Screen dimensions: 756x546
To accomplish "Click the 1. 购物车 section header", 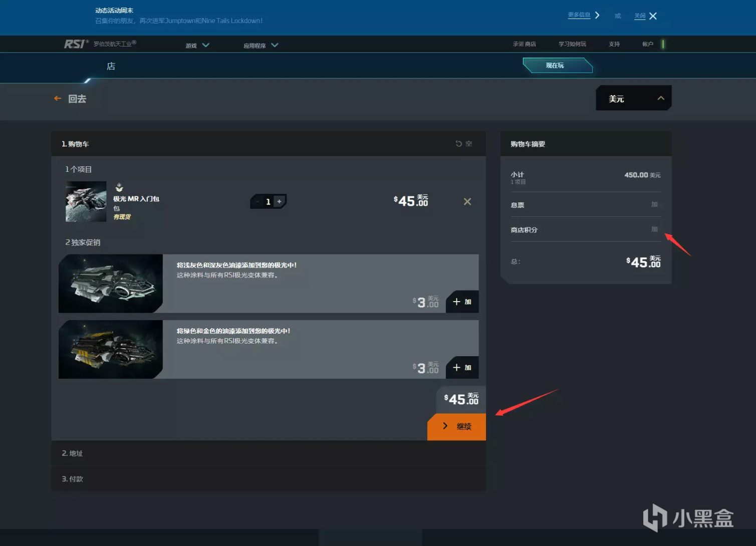I will (x=269, y=144).
